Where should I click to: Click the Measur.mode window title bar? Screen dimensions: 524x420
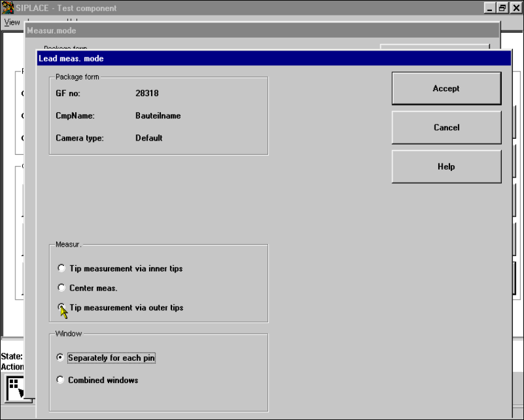point(263,31)
